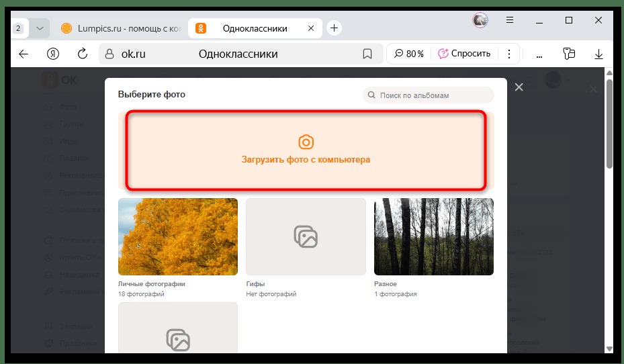The image size is (624, 364).
Task: Click the page vertical scrollbar thumb
Action: (x=609, y=124)
